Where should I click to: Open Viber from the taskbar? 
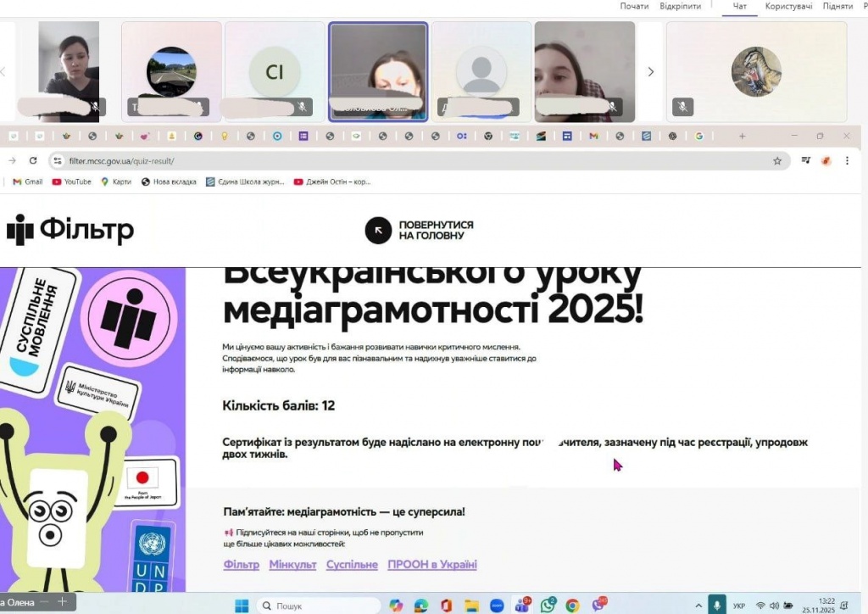click(x=597, y=606)
